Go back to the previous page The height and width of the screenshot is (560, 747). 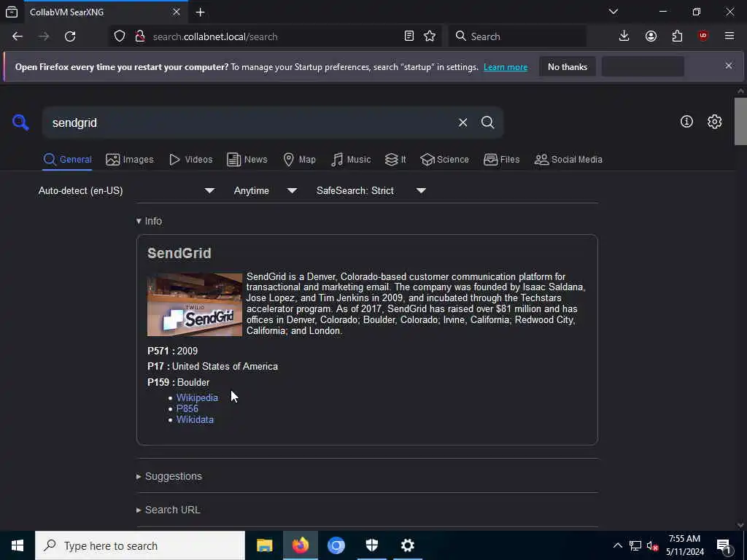(x=18, y=36)
